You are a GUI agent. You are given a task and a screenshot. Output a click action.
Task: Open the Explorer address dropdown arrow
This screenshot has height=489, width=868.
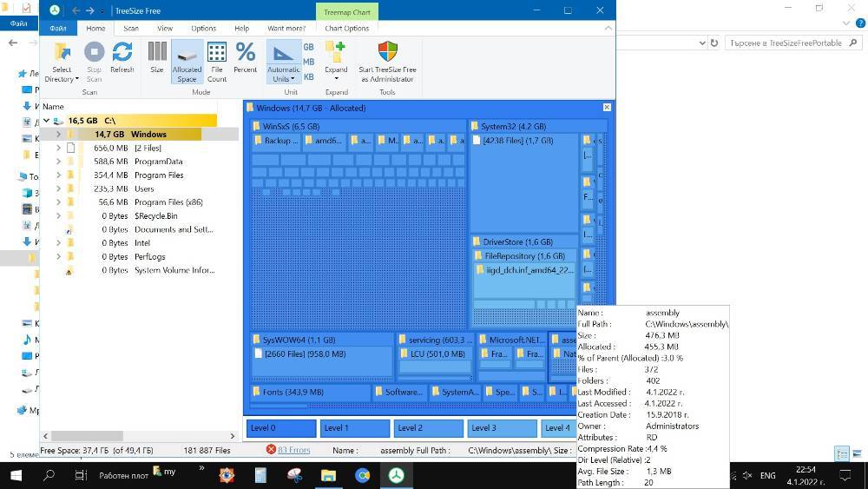click(702, 43)
